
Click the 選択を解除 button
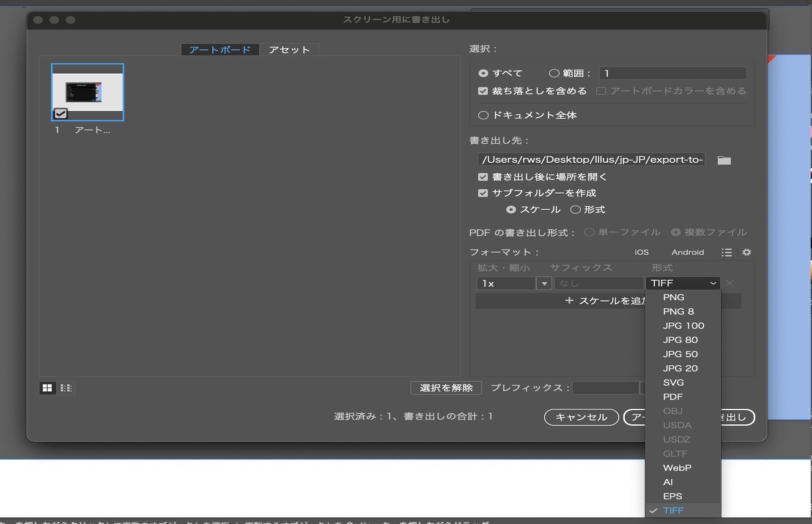point(446,388)
